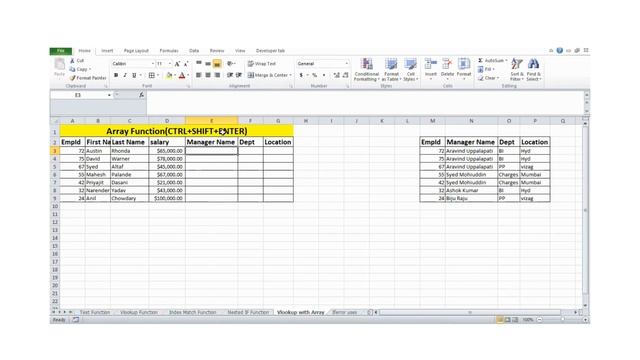Image resolution: width=640 pixels, height=360 pixels.
Task: Click the Insert cells icon
Action: click(431, 64)
